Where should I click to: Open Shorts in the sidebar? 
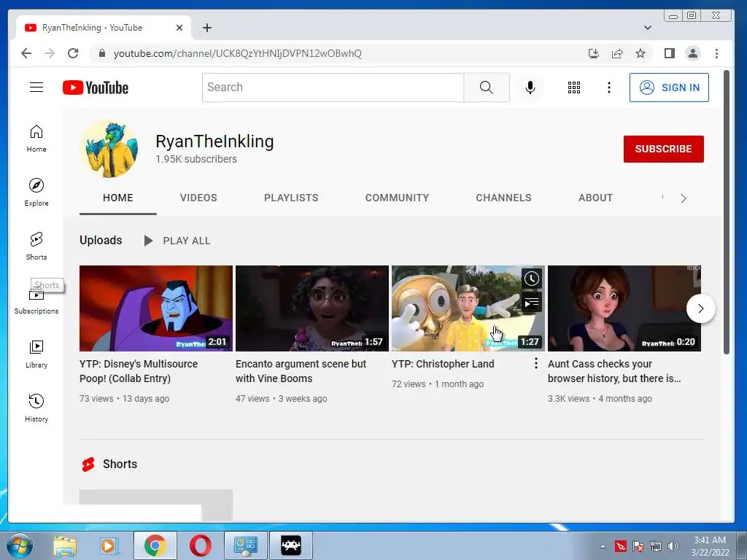[x=36, y=246]
